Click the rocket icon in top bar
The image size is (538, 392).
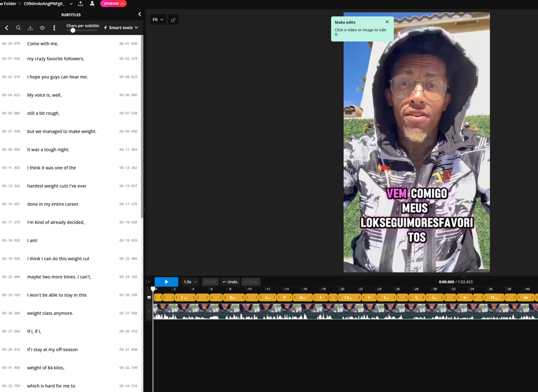[92, 4]
